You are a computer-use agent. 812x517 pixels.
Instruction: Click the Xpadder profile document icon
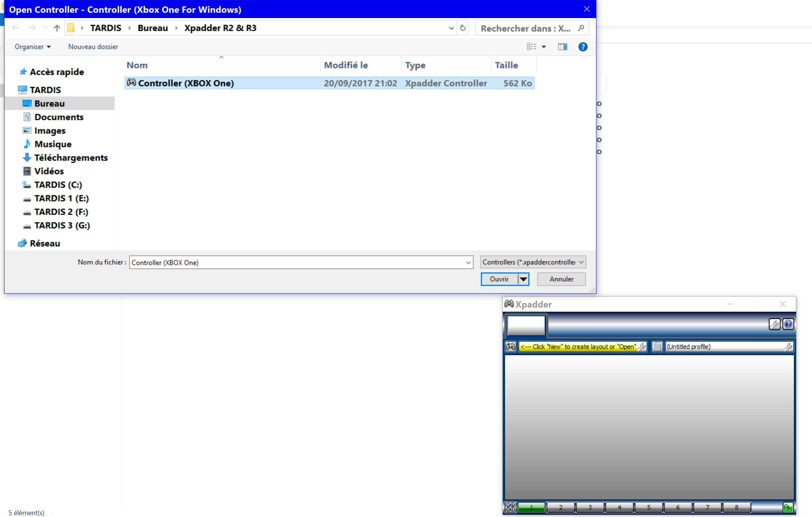point(657,346)
